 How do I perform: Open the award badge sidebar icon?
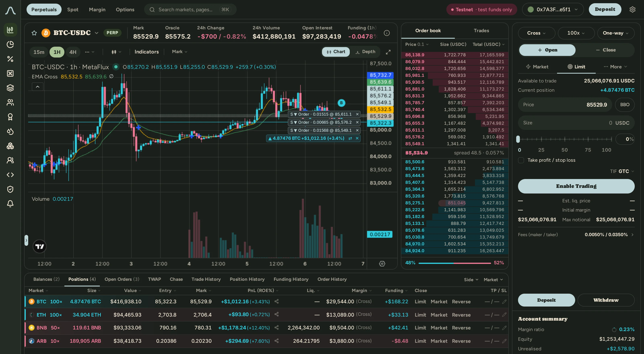click(10, 117)
